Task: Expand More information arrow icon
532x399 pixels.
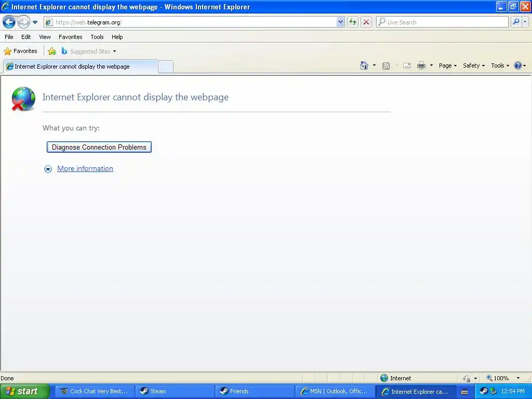Action: pyautogui.click(x=48, y=169)
